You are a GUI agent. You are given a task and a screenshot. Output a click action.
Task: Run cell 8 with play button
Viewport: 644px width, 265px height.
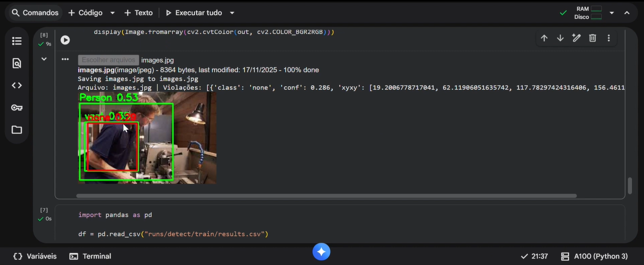65,41
